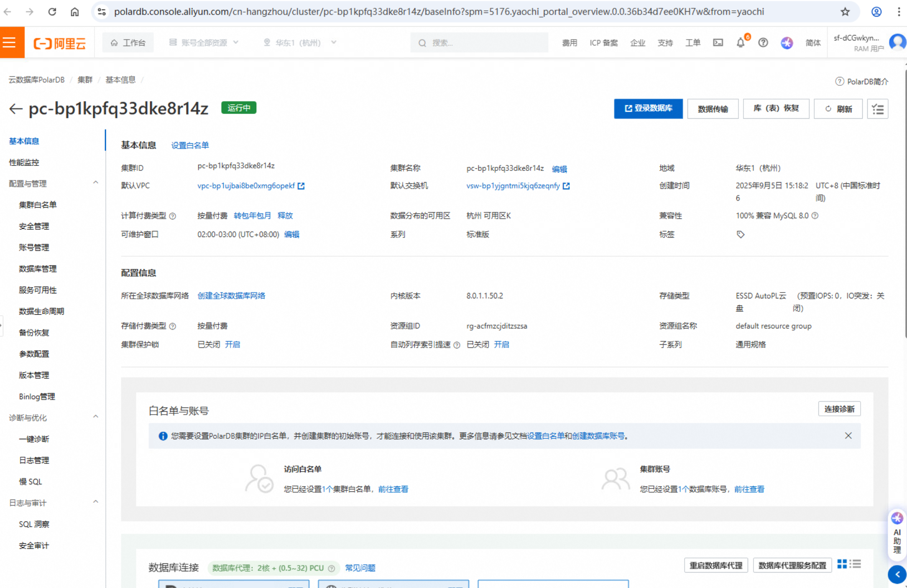The width and height of the screenshot is (907, 588).
Task: Open the Cloud Shell terminal icon
Action: [x=718, y=43]
